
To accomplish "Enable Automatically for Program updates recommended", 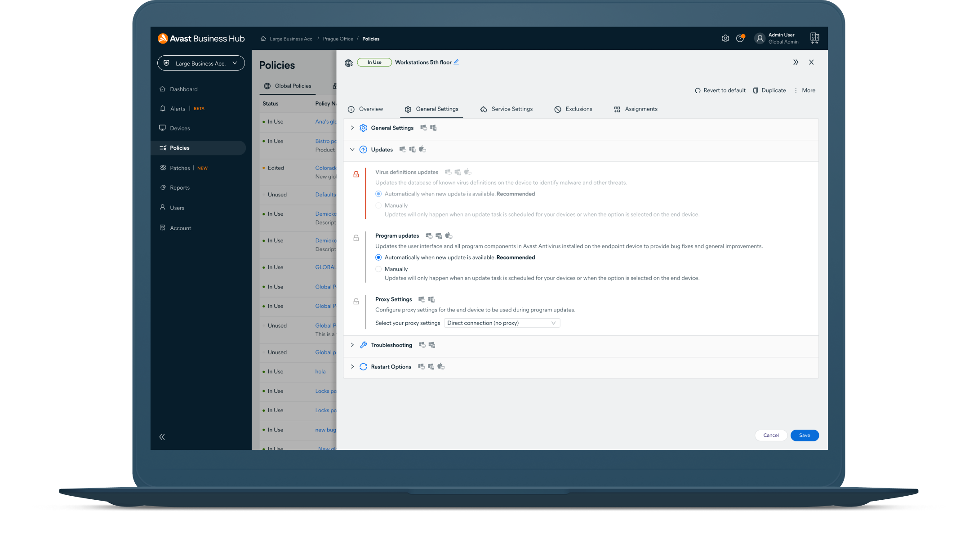I will pos(378,257).
